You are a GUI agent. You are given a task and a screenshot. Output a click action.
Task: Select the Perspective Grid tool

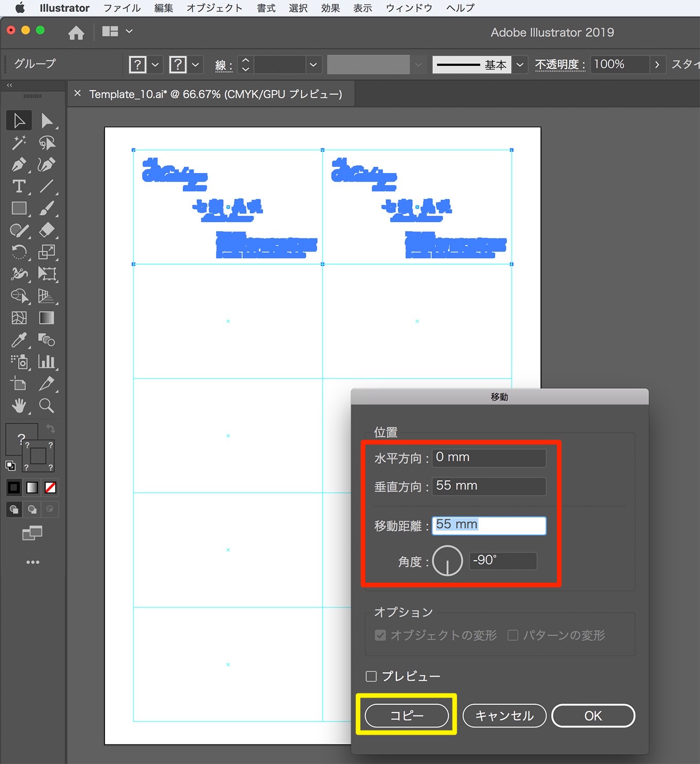47,296
